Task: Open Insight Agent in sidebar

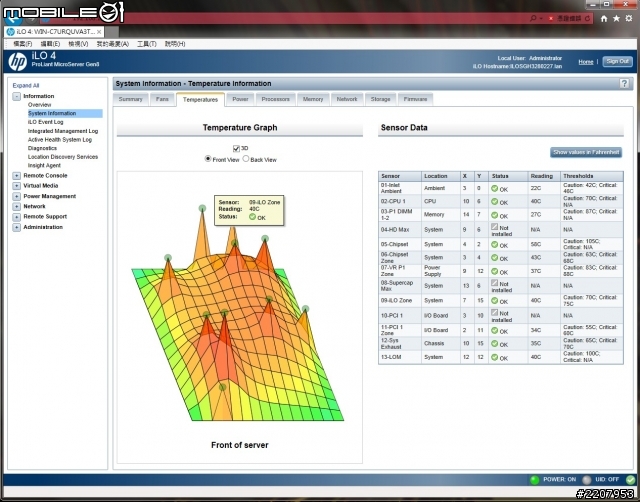Action: coord(44,165)
